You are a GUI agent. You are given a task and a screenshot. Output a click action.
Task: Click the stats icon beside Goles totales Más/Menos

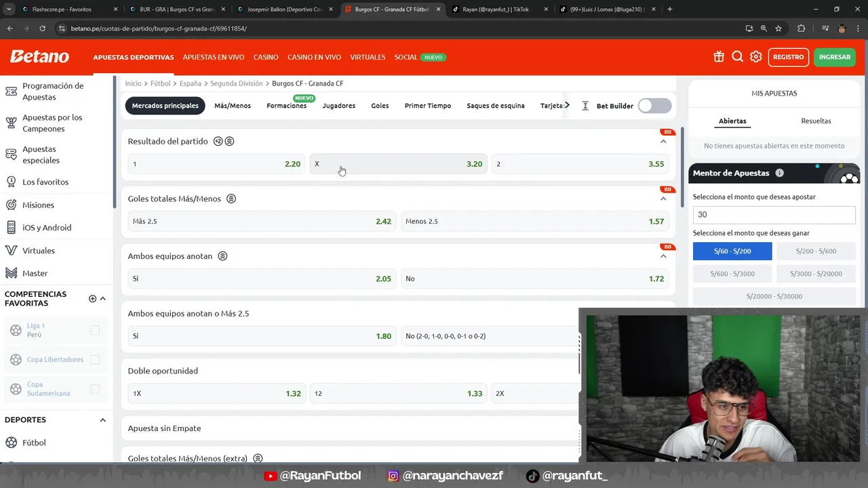coord(231,199)
